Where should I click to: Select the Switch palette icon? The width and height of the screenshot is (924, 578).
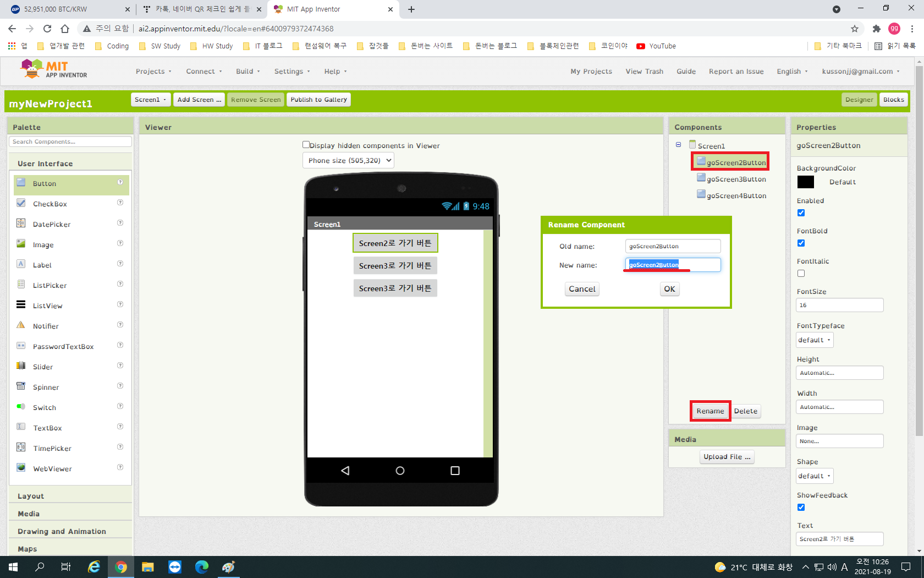pos(21,407)
